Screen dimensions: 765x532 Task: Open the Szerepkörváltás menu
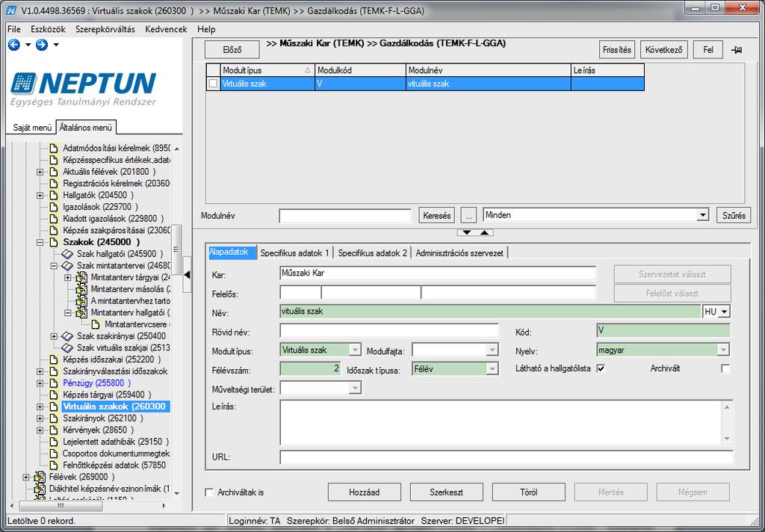coord(105,29)
